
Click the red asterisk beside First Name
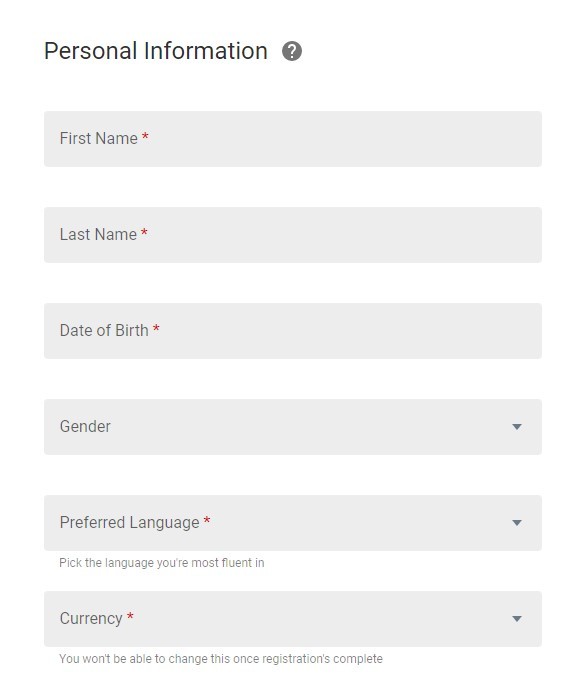point(146,136)
